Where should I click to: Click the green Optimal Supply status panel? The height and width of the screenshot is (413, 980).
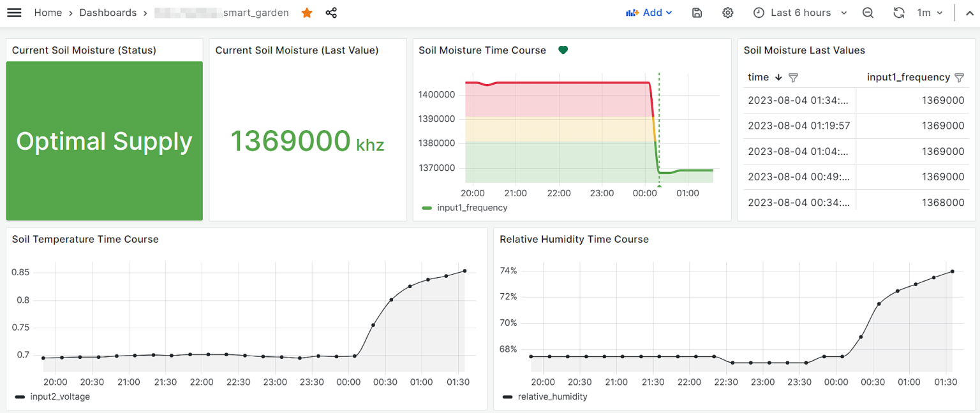coord(104,140)
